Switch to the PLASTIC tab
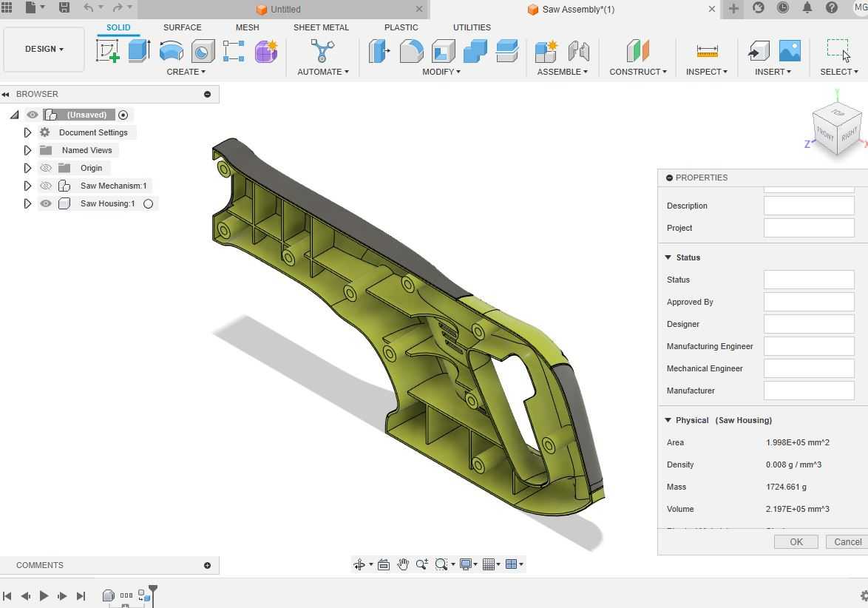 coord(401,27)
